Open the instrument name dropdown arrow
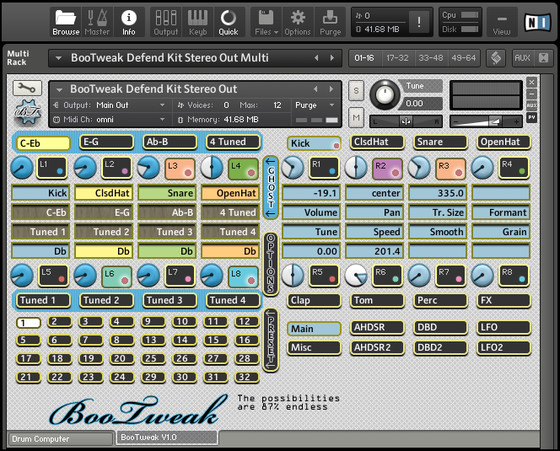Image resolution: width=560 pixels, height=451 pixels. pos(59,89)
